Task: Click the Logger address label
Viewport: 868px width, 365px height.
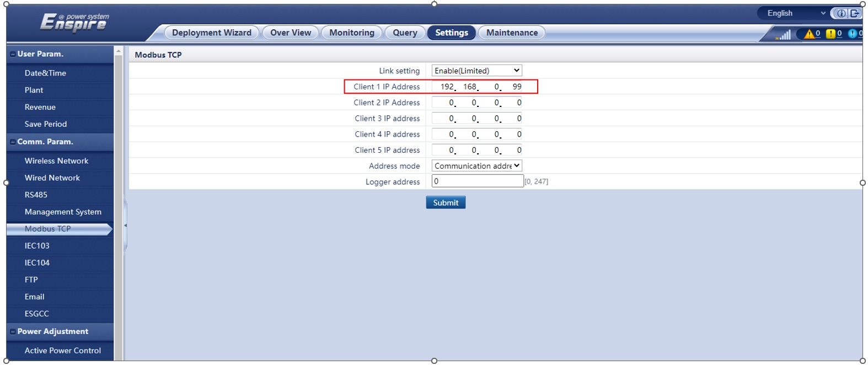Action: click(x=393, y=182)
